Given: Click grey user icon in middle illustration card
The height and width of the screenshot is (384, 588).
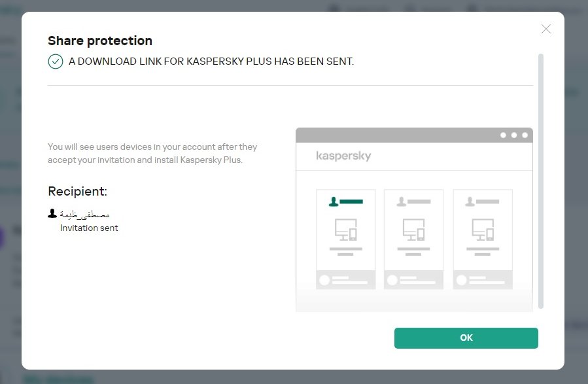Looking at the screenshot, I should [x=402, y=202].
